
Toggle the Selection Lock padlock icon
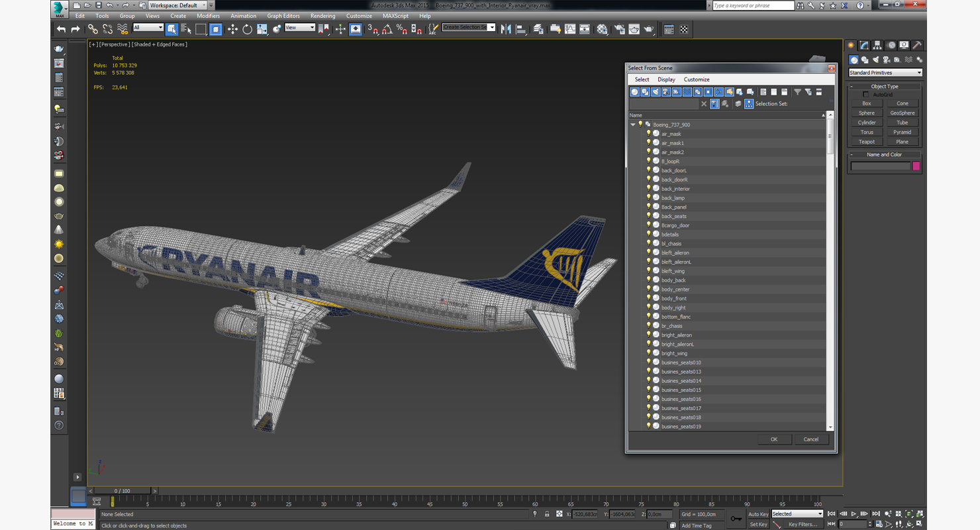[547, 514]
